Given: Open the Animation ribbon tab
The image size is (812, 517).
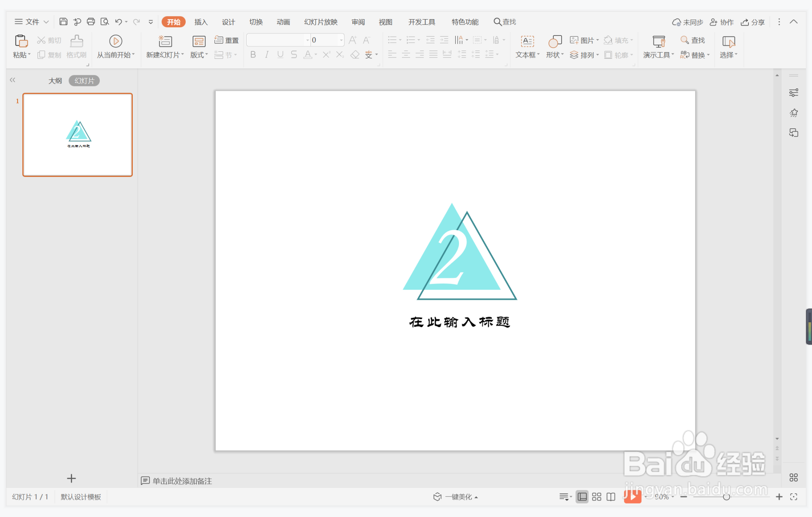Looking at the screenshot, I should tap(283, 22).
